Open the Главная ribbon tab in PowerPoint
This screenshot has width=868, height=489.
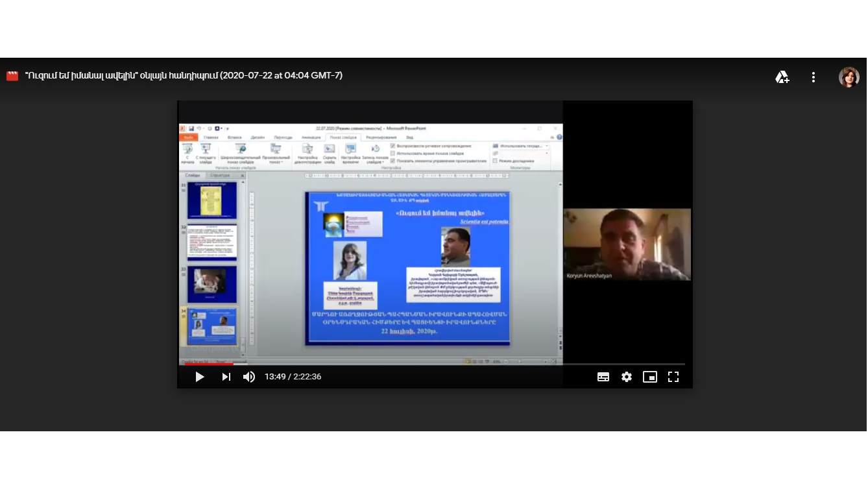tap(211, 137)
